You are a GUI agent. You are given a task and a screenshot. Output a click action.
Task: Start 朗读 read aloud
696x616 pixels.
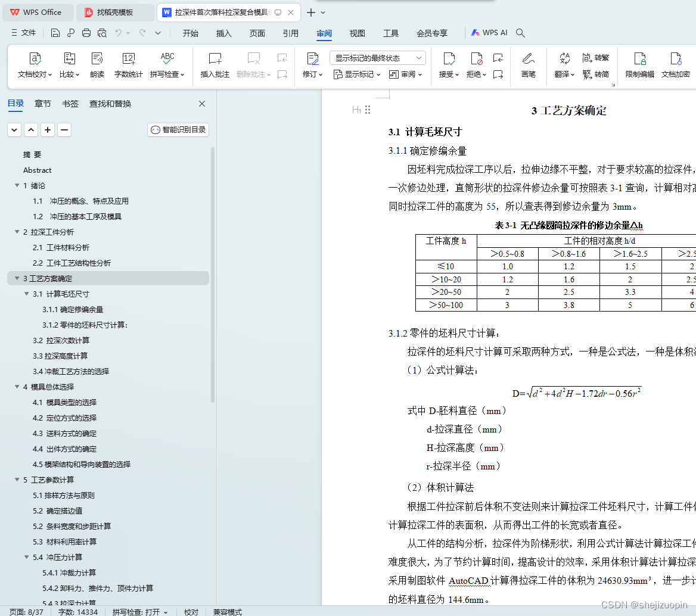[x=97, y=65]
